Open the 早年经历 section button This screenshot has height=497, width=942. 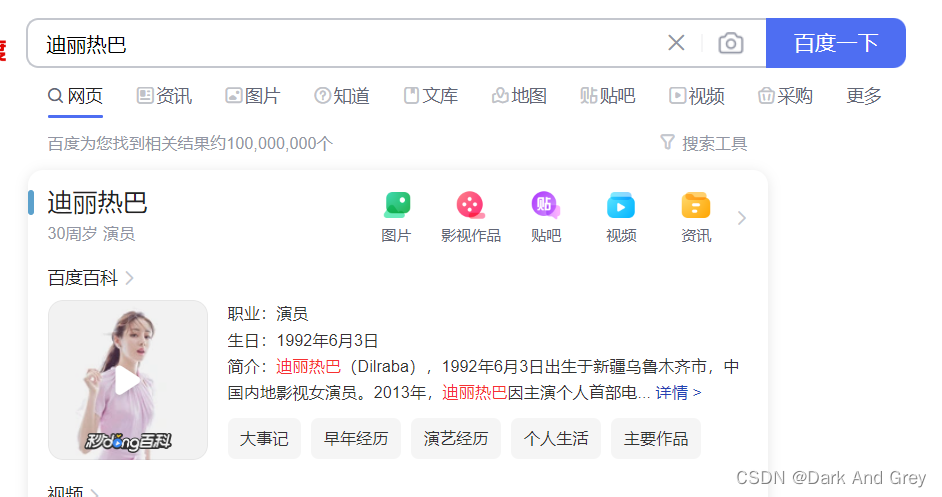tap(356, 439)
